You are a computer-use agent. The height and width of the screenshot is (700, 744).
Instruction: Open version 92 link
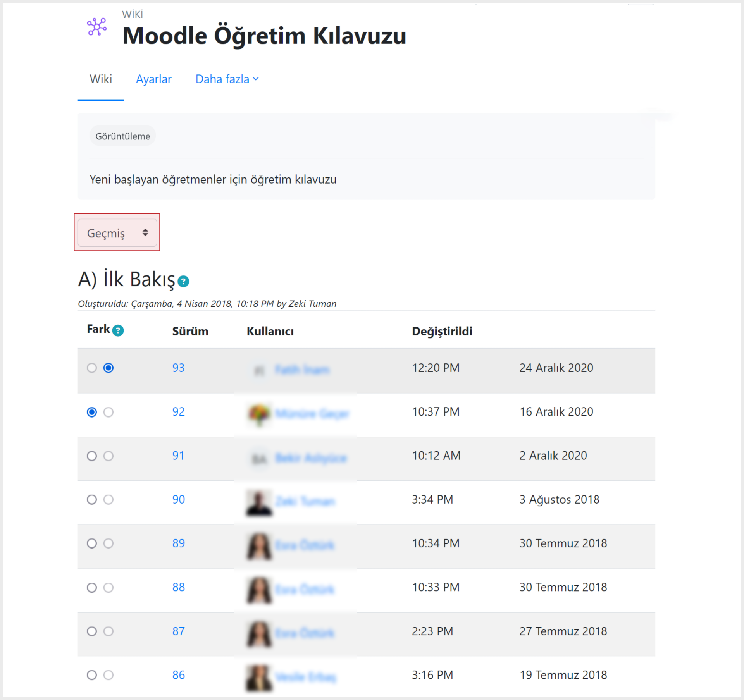[178, 412]
